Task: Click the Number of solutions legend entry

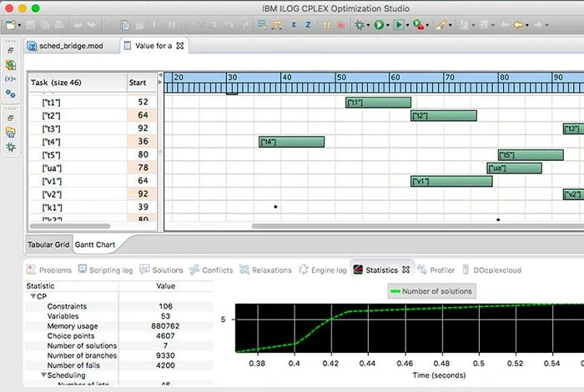Action: point(430,291)
